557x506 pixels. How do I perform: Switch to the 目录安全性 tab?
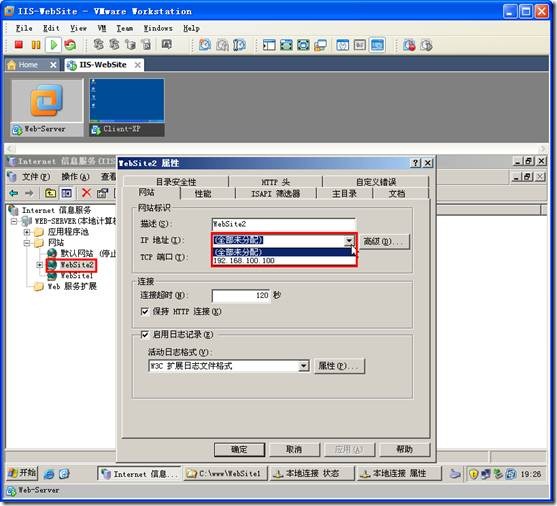(x=176, y=182)
